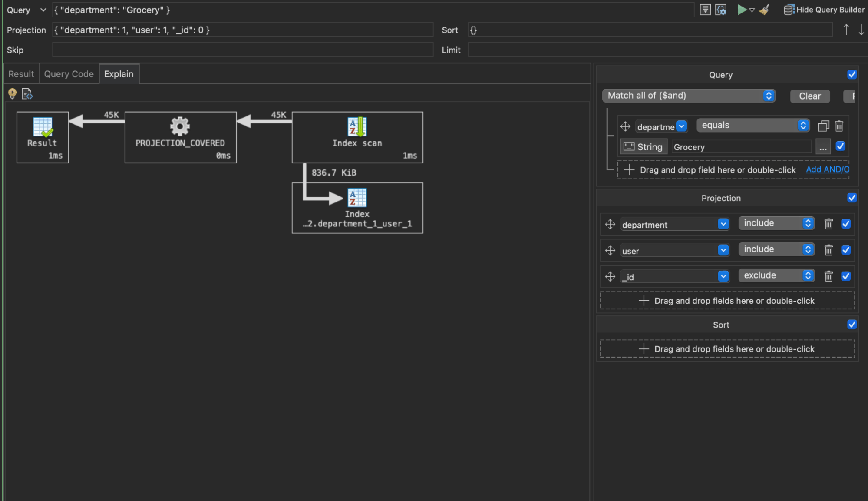868x501 pixels.
Task: Disable the _id projection row checkbox
Action: pos(846,276)
